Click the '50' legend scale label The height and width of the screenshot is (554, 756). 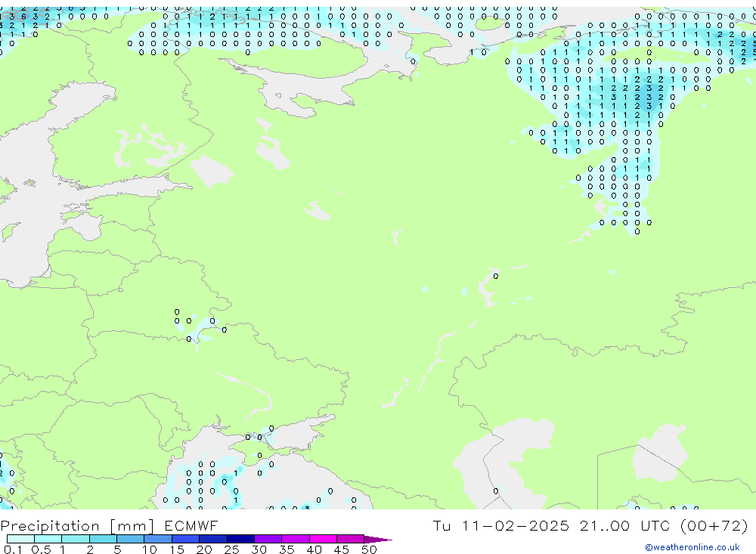pyautogui.click(x=369, y=549)
